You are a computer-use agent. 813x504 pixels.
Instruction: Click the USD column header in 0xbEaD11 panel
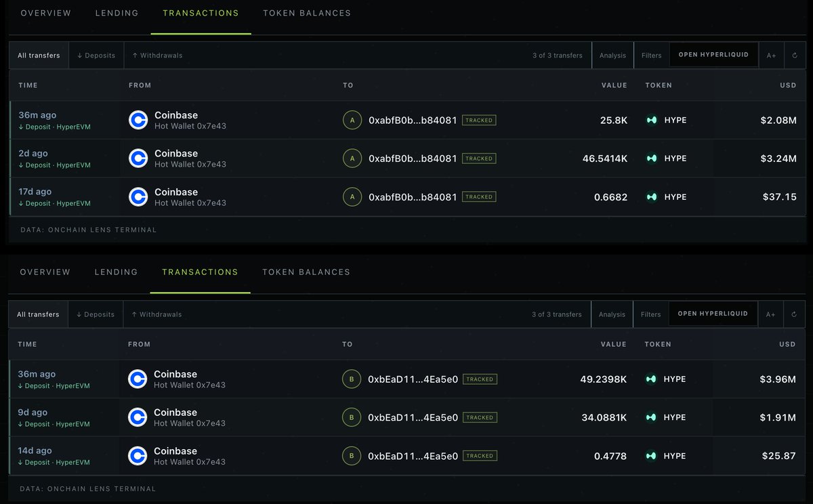787,344
